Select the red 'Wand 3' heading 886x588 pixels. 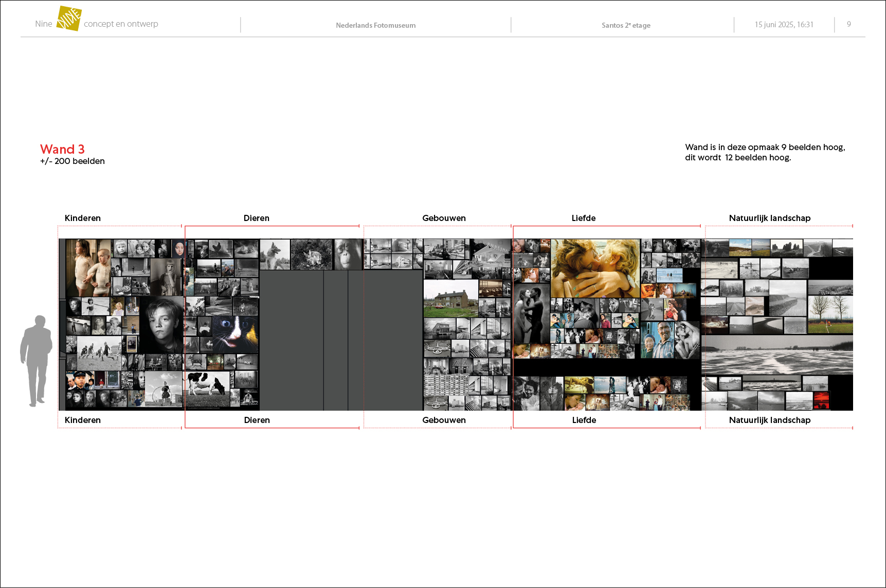[x=62, y=150]
